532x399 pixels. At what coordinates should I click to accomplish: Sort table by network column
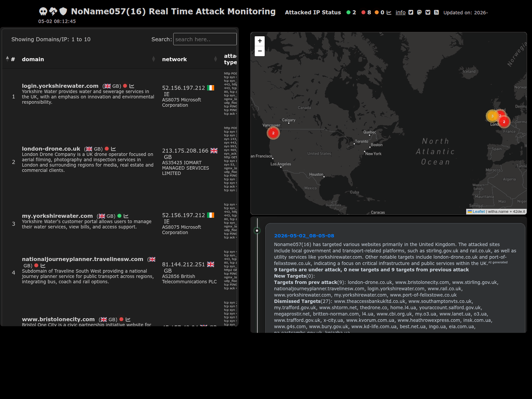tap(189, 59)
